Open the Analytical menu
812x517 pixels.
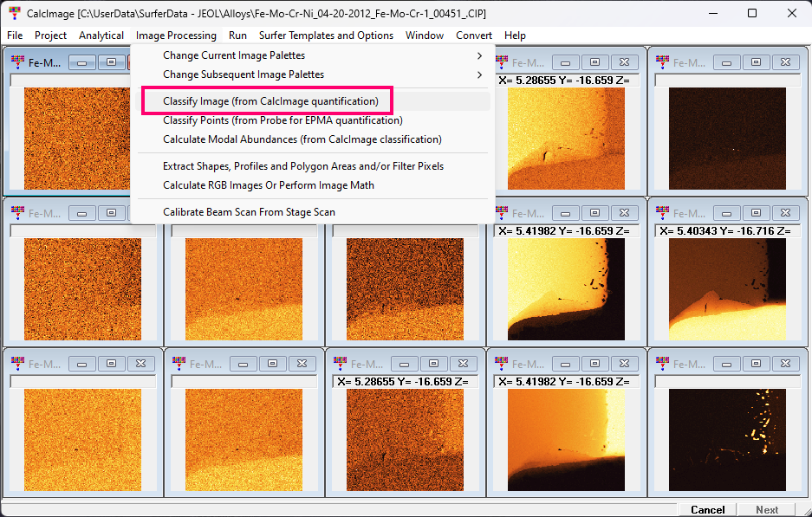pos(101,36)
